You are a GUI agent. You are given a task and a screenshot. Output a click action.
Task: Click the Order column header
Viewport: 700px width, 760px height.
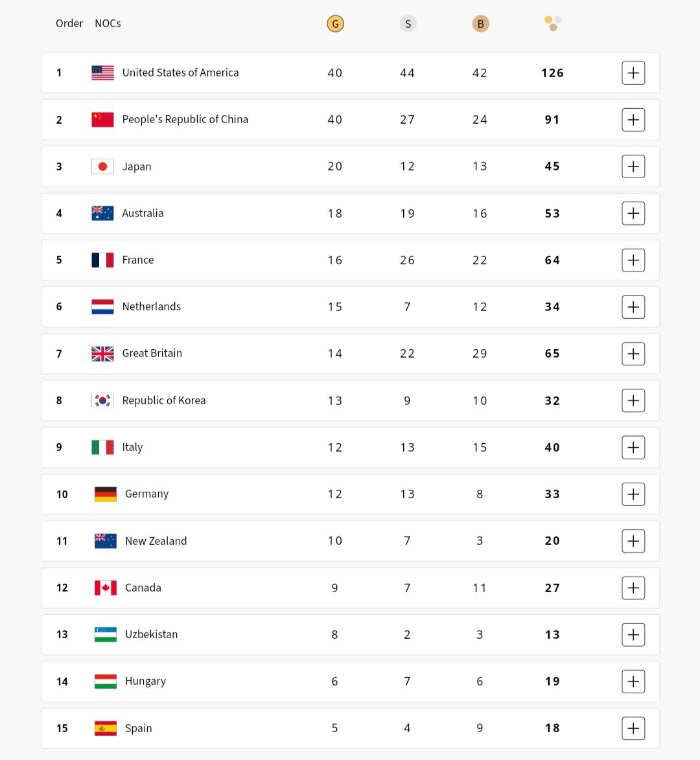[69, 23]
